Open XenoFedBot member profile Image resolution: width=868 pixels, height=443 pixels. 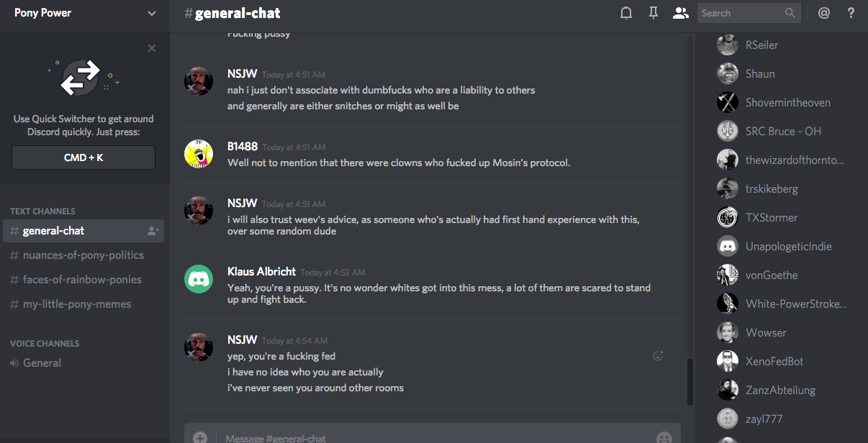tap(774, 361)
